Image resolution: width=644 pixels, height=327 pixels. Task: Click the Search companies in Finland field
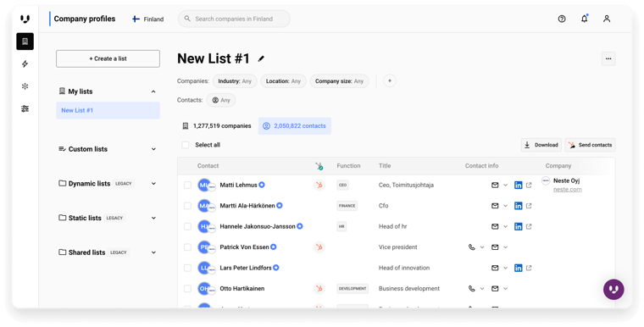[234, 19]
